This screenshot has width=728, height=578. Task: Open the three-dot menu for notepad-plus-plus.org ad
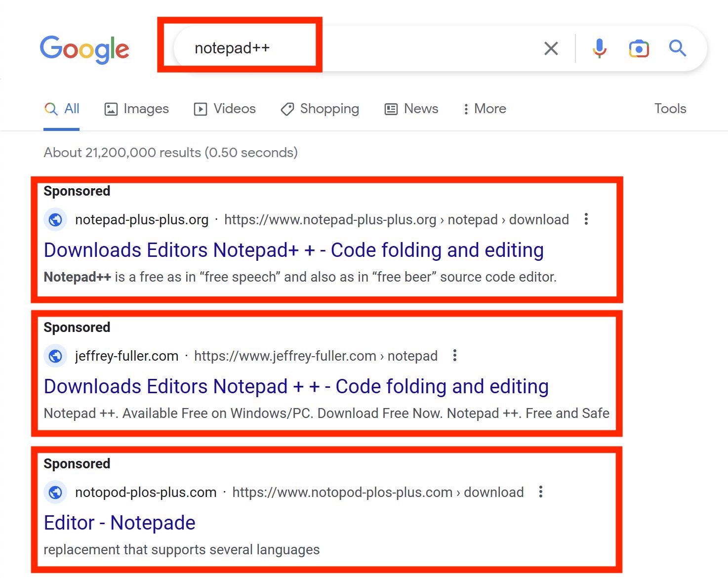pos(586,219)
